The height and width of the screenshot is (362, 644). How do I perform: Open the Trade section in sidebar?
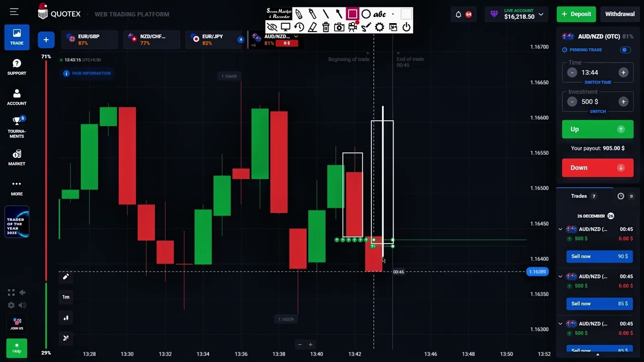[x=17, y=37]
